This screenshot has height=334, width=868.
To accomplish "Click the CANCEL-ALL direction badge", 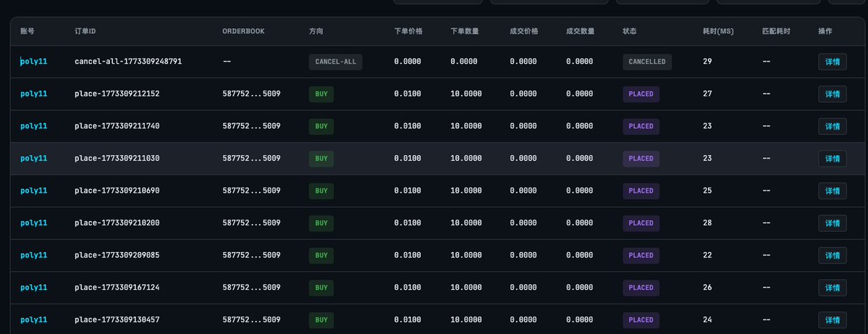I will click(x=335, y=62).
